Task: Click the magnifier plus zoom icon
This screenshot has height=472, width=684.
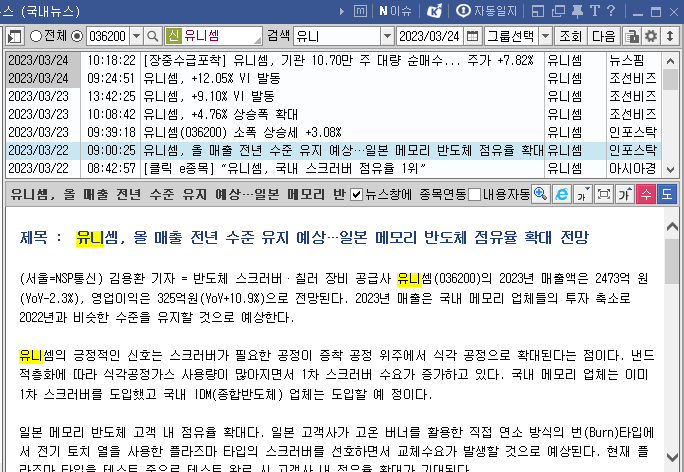Action: [x=540, y=194]
